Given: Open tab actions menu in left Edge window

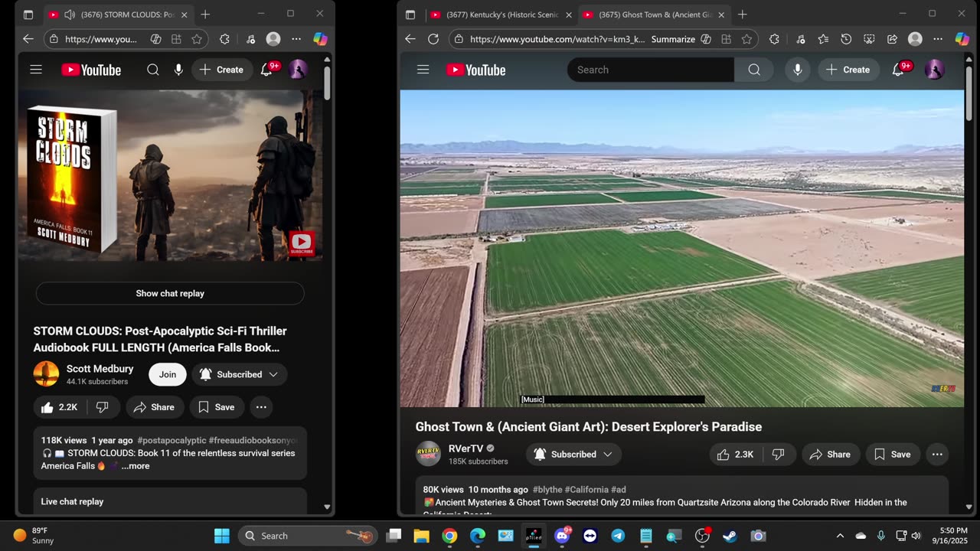Looking at the screenshot, I should point(28,15).
